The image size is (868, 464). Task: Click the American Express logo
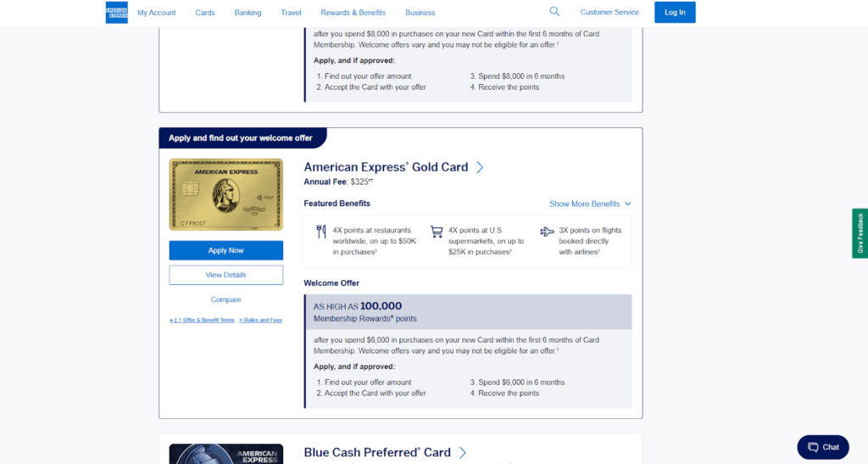[x=117, y=13]
